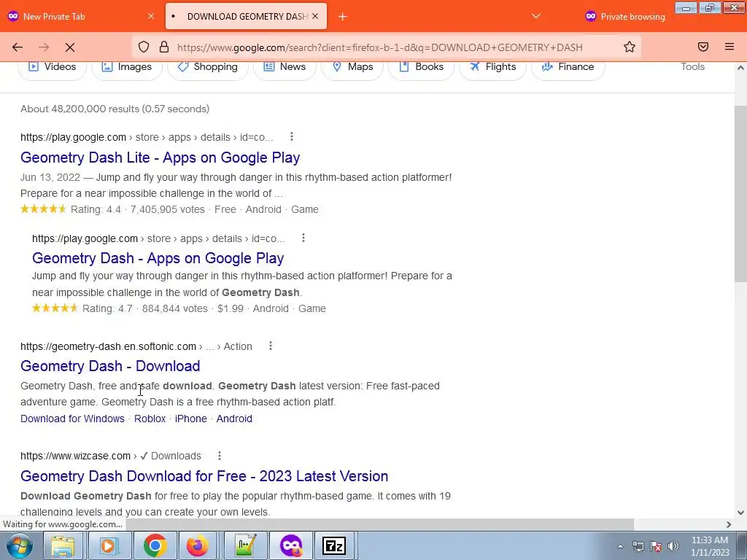The width and height of the screenshot is (747, 560).
Task: Filter results by Maps
Action: (x=352, y=66)
